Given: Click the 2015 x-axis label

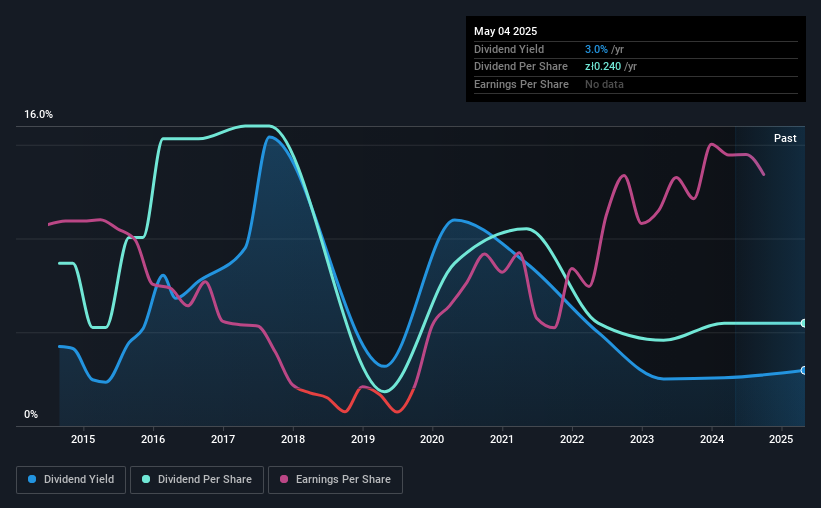Looking at the screenshot, I should point(83,439).
